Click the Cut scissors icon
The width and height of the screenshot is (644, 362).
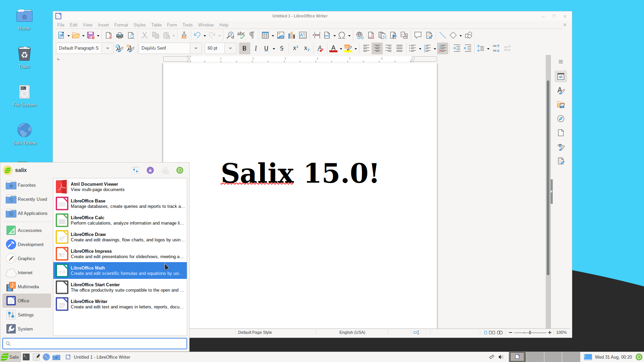[x=145, y=36]
